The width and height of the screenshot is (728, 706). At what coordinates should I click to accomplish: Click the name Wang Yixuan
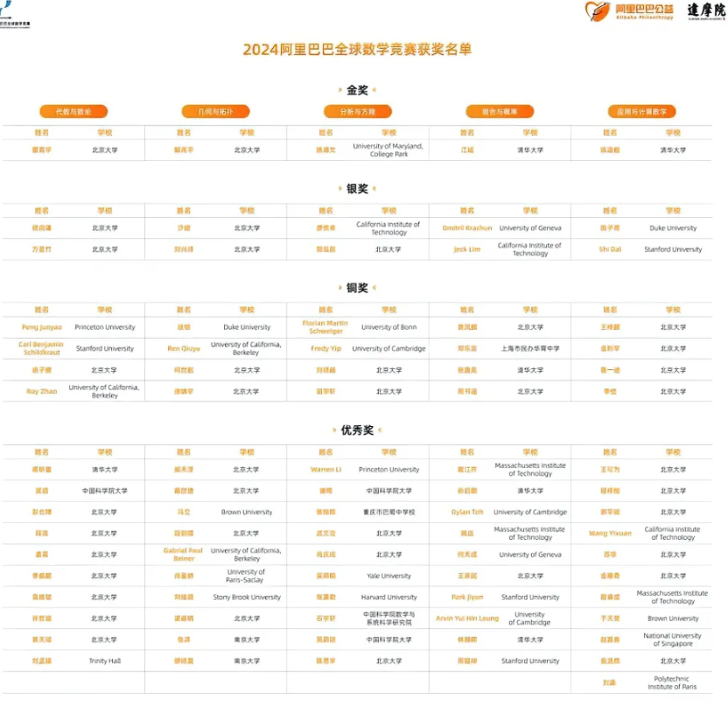pos(610,534)
